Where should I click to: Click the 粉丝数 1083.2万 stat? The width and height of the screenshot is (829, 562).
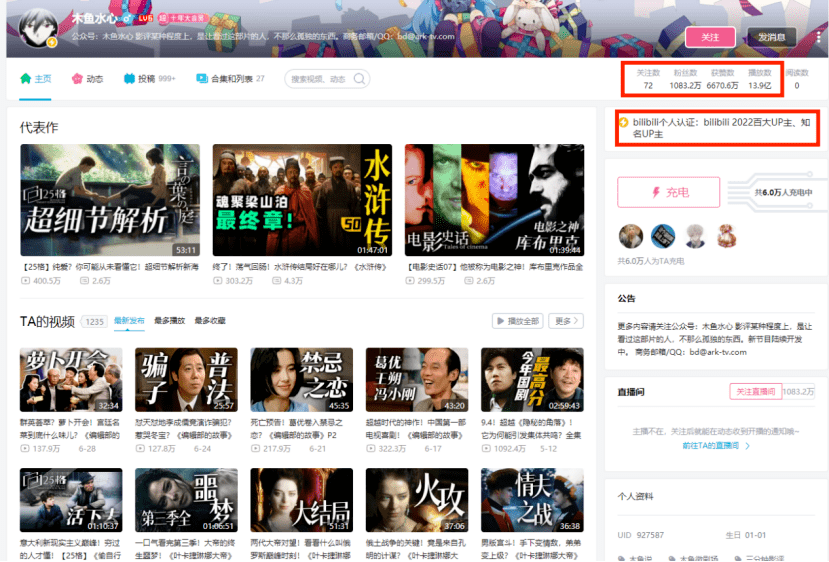(685, 79)
